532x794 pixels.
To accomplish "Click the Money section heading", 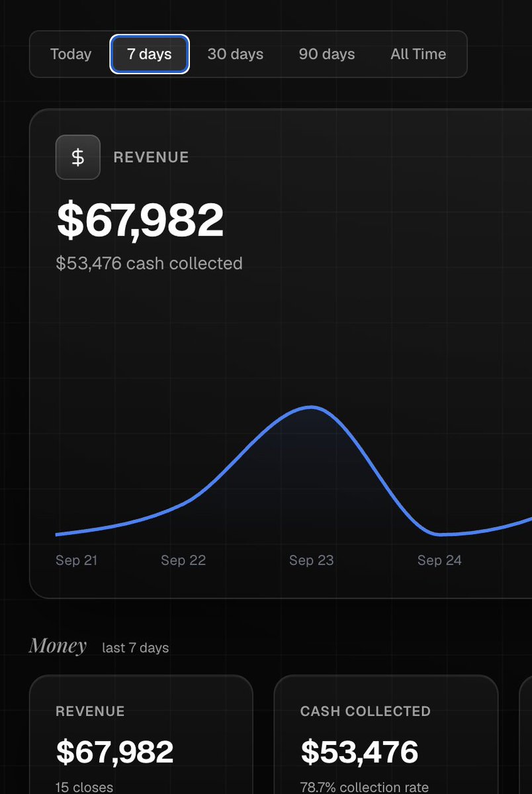I will tap(58, 646).
